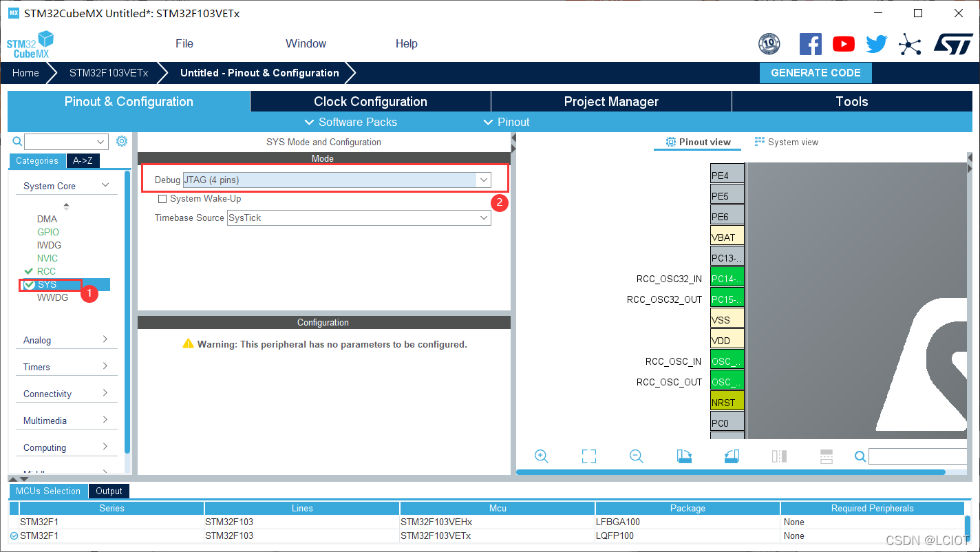
Task: Select RCC in System Core list
Action: (46, 271)
